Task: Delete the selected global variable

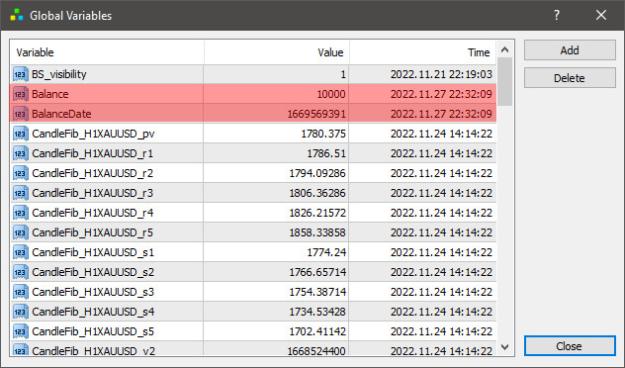Action: pyautogui.click(x=570, y=78)
